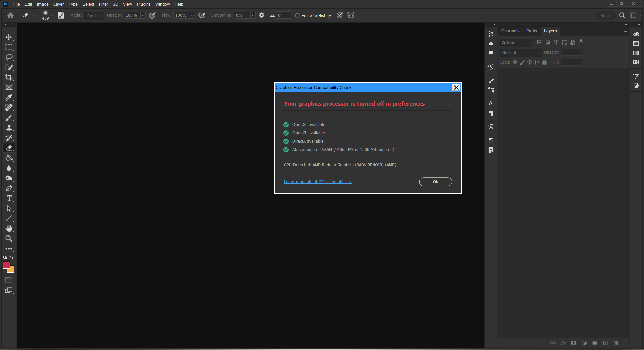Enable Erase to History checkbox
The height and width of the screenshot is (350, 644).
pyautogui.click(x=297, y=15)
